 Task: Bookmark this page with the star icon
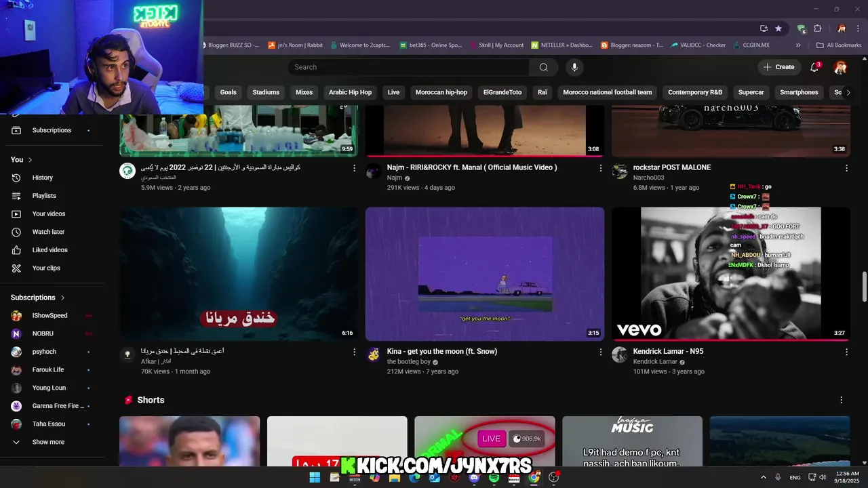pyautogui.click(x=778, y=28)
